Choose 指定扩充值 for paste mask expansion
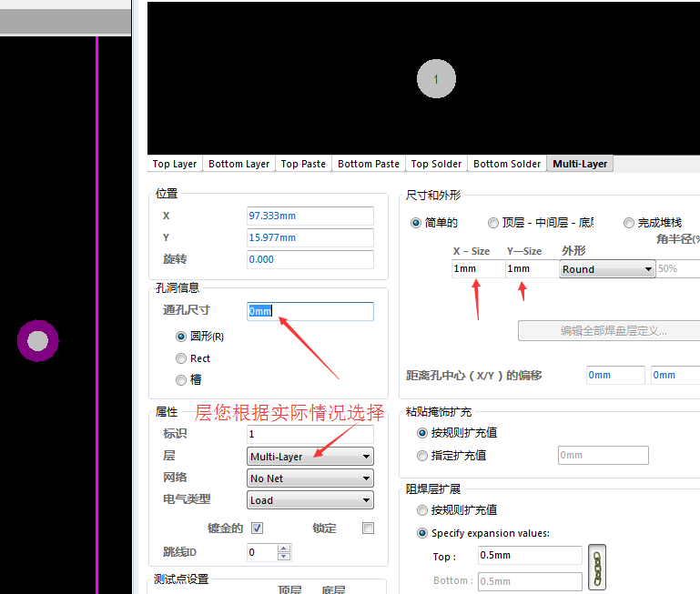 421,455
